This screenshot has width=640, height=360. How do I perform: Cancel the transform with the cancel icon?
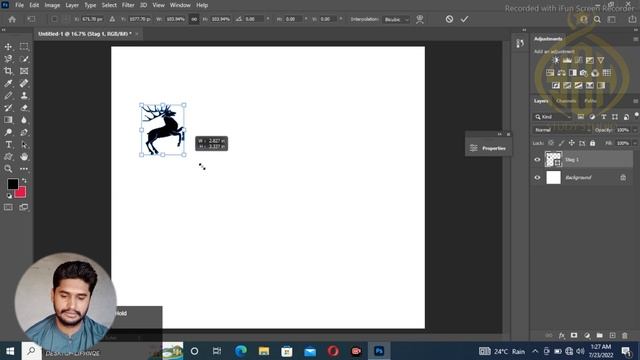point(449,19)
